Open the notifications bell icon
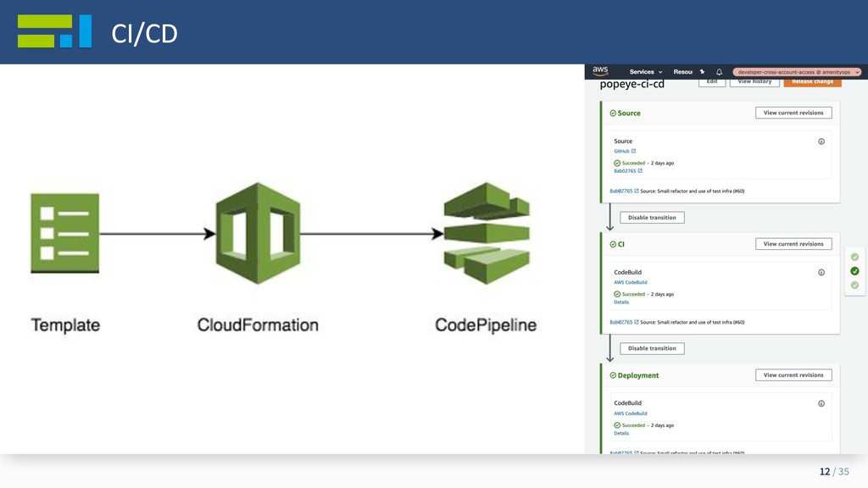868x488 pixels. (x=719, y=72)
